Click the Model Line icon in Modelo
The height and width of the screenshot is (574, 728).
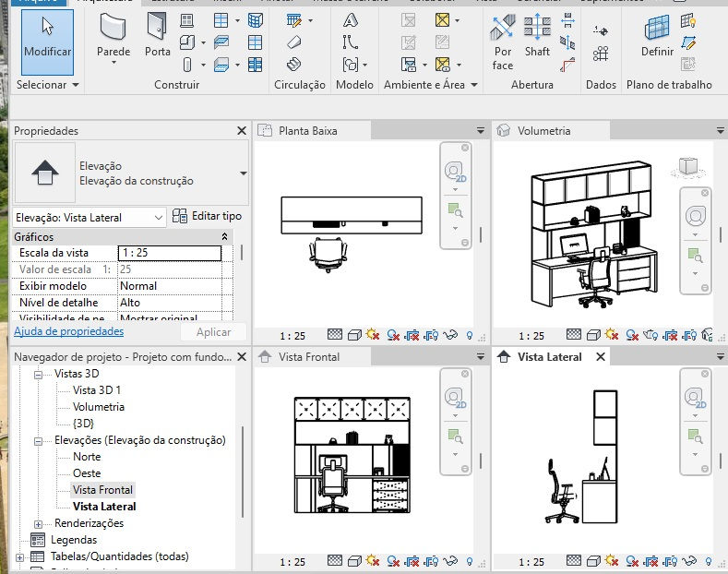pyautogui.click(x=350, y=42)
